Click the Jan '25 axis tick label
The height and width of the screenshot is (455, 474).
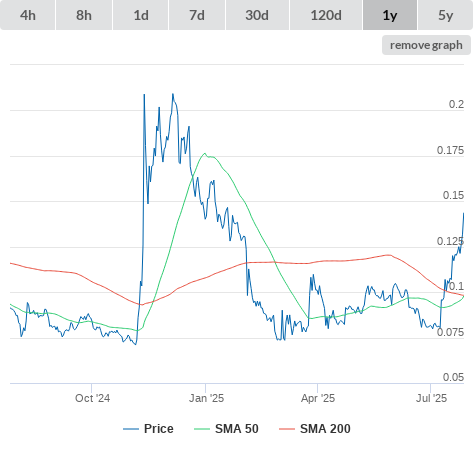tap(206, 398)
